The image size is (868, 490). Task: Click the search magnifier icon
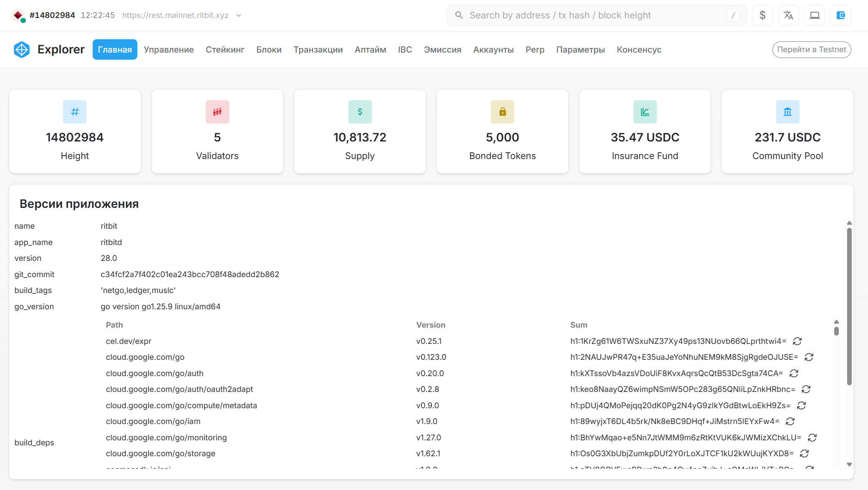click(x=459, y=15)
